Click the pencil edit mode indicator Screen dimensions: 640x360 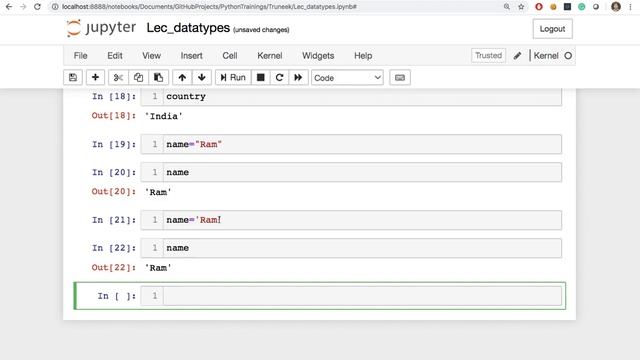[517, 56]
